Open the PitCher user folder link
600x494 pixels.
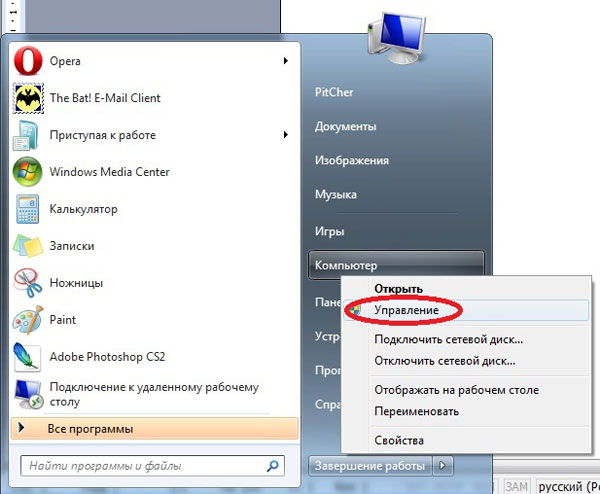(334, 92)
